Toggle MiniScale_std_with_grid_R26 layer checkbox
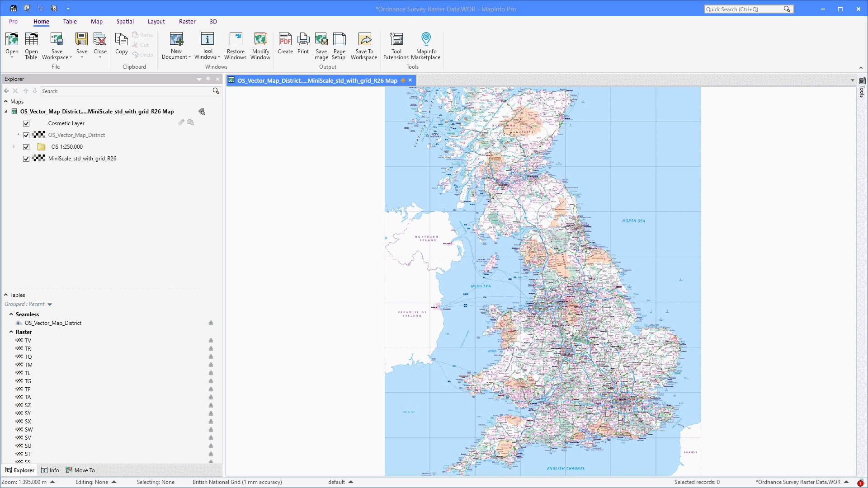The image size is (868, 488). click(26, 159)
